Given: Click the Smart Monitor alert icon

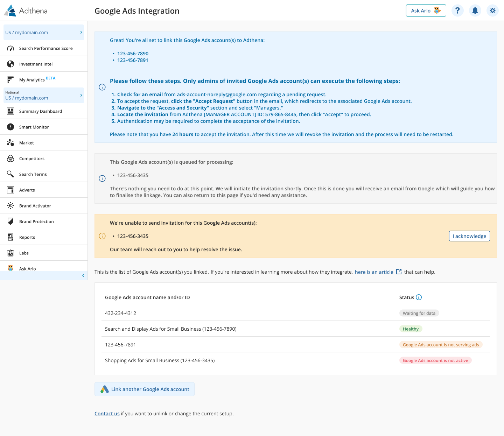Looking at the screenshot, I should pyautogui.click(x=10, y=127).
